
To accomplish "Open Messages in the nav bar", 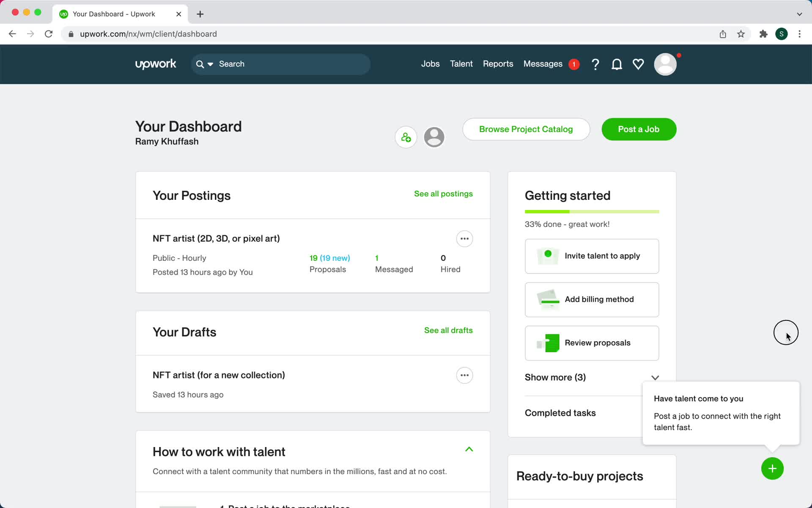I will coord(543,64).
